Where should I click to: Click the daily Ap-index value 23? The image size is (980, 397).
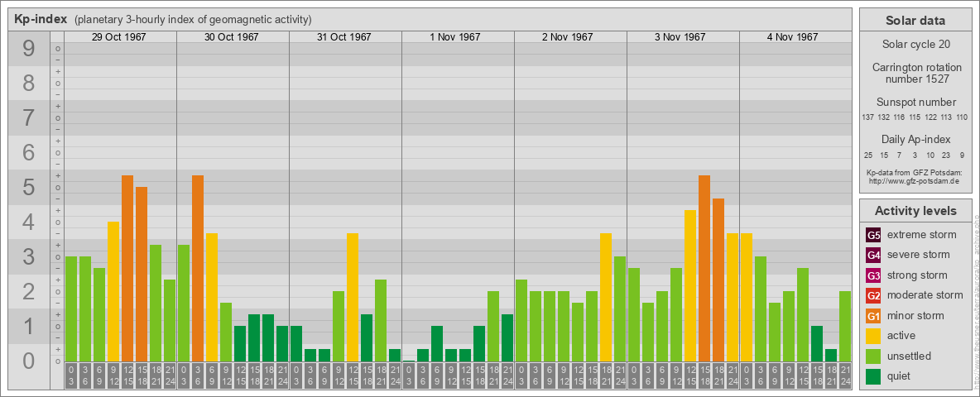pos(946,155)
